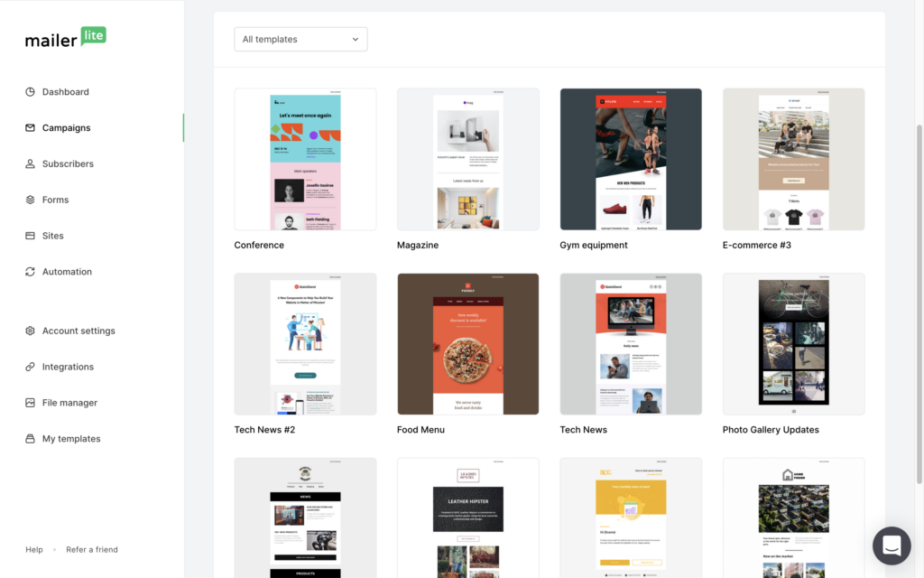The width and height of the screenshot is (924, 578).
Task: Select the Conference template thumbnail
Action: tap(305, 159)
